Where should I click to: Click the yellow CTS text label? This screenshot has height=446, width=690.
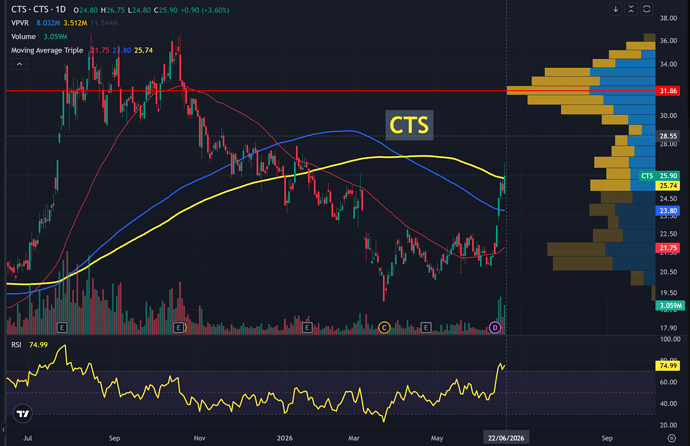point(409,125)
